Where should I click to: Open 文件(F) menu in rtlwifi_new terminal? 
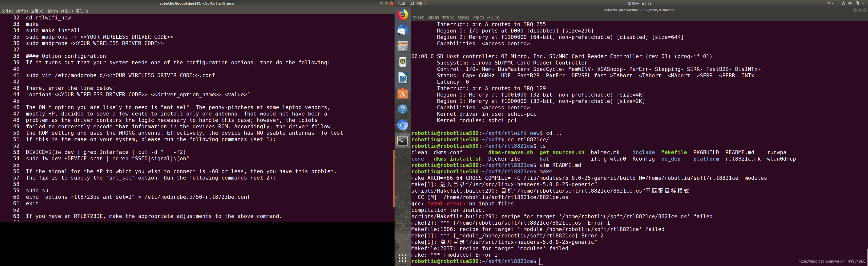tap(7, 11)
